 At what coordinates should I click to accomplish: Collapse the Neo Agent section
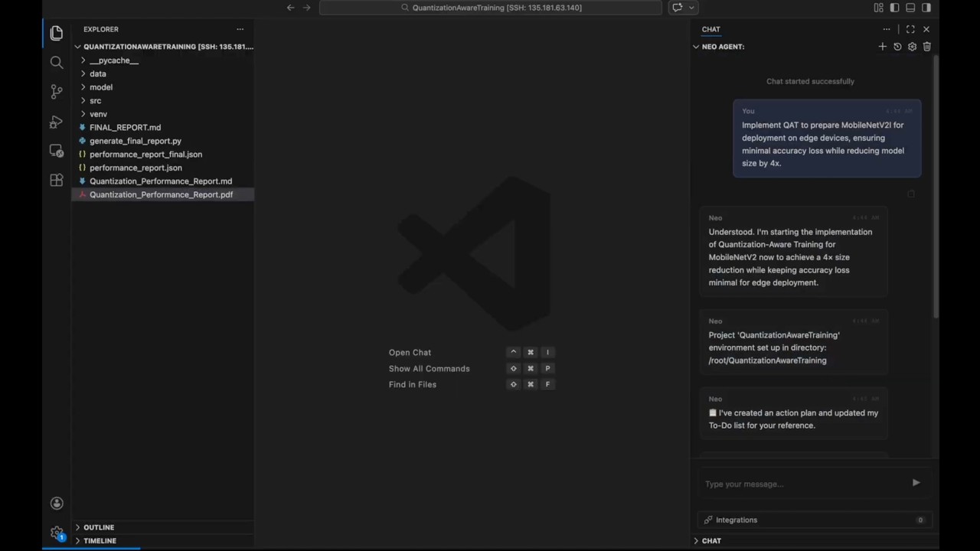(696, 47)
